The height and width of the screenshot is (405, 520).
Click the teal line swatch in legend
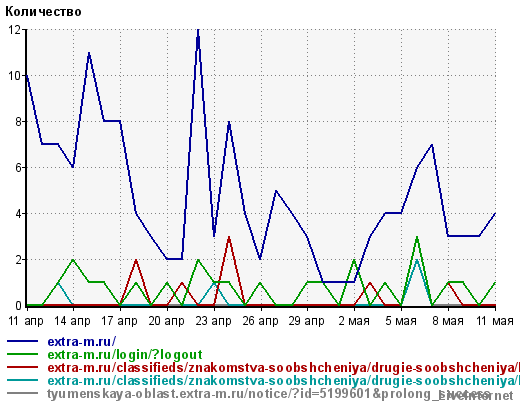(x=22, y=380)
